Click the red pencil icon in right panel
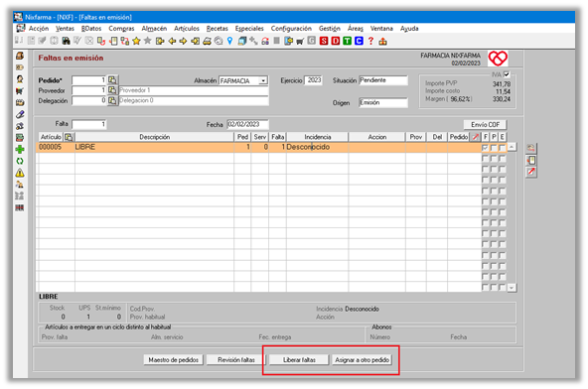Image resolution: width=588 pixels, height=389 pixels. point(530,172)
